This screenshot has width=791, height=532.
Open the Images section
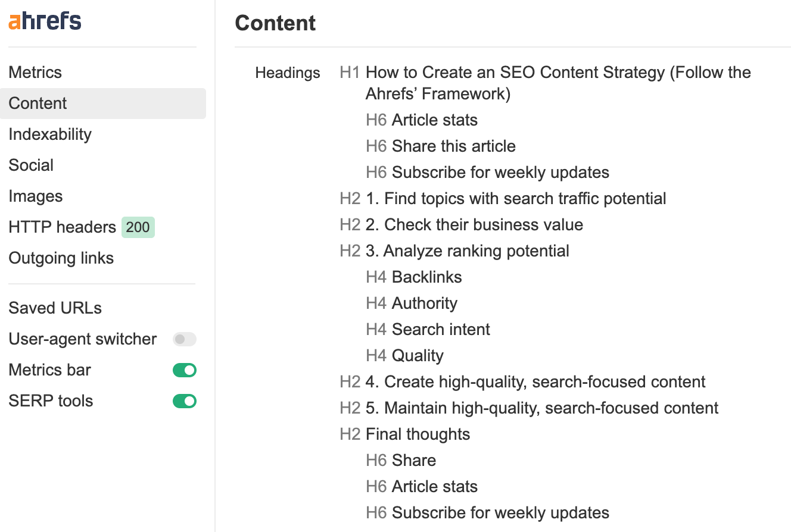pos(36,196)
